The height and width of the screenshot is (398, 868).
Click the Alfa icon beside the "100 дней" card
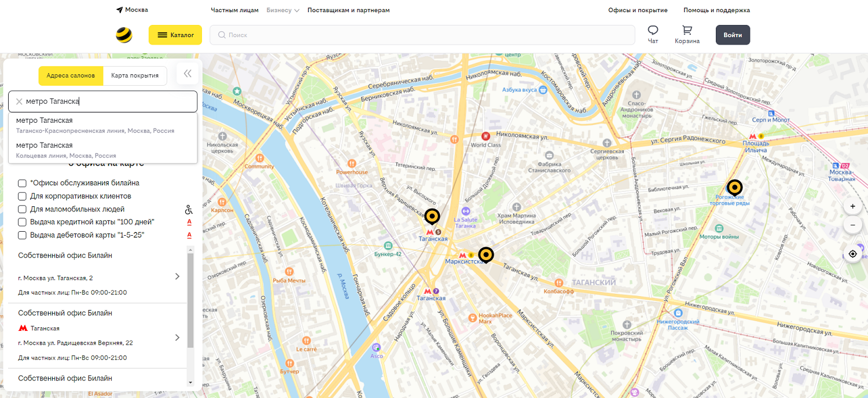click(x=189, y=222)
